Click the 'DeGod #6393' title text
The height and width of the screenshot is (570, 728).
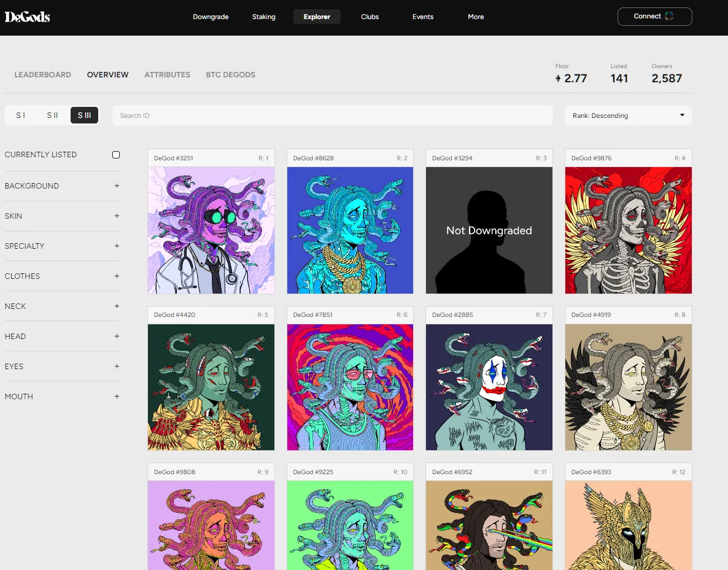591,472
